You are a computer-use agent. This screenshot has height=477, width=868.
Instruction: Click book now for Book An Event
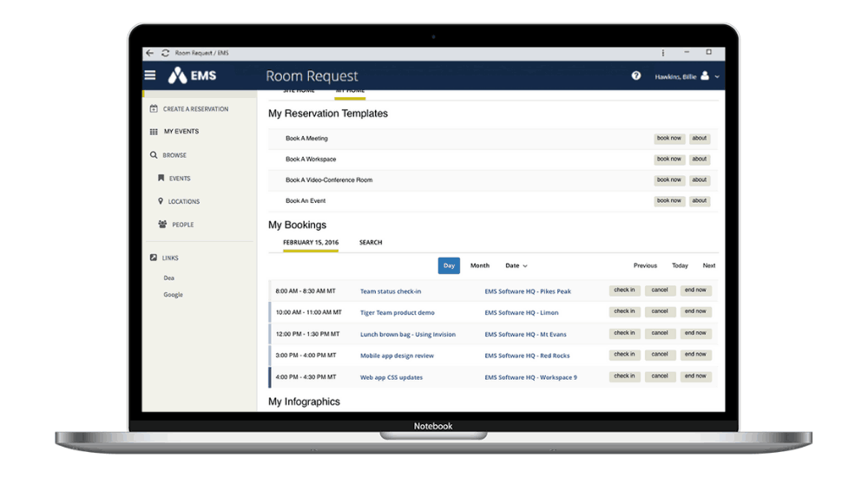pos(668,201)
